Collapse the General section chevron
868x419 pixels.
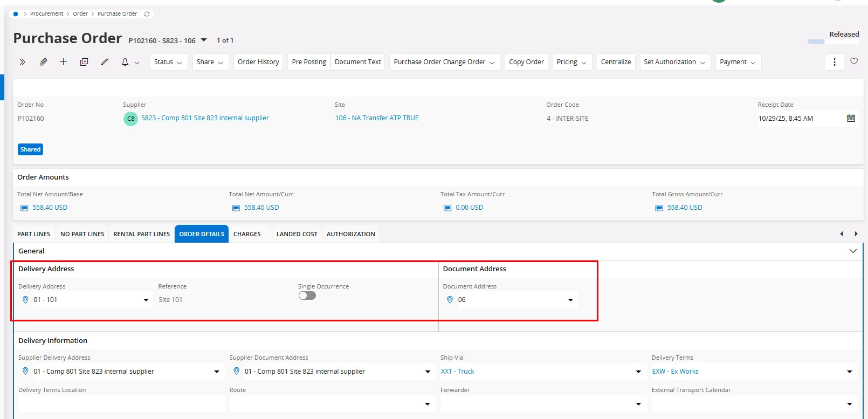pos(853,251)
